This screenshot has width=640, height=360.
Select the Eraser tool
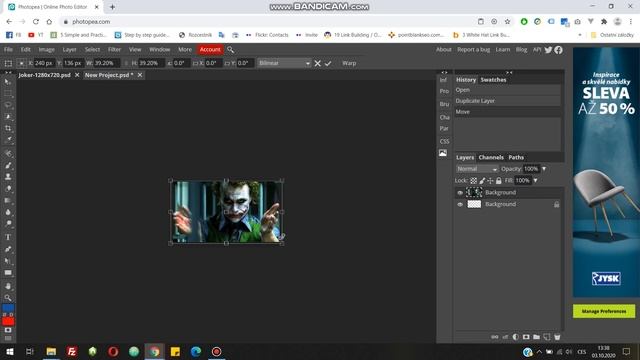pos(8,189)
